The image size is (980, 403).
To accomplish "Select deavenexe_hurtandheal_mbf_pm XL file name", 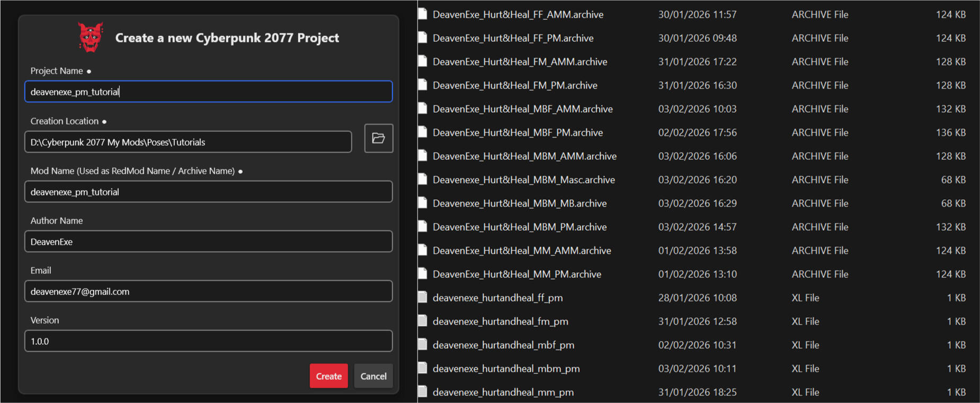I will pyautogui.click(x=503, y=345).
